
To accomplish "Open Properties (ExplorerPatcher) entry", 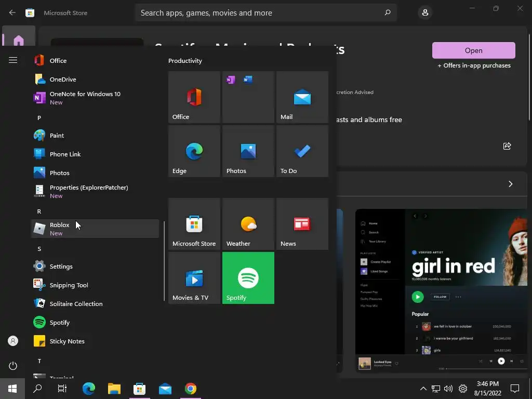I will pyautogui.click(x=95, y=191).
